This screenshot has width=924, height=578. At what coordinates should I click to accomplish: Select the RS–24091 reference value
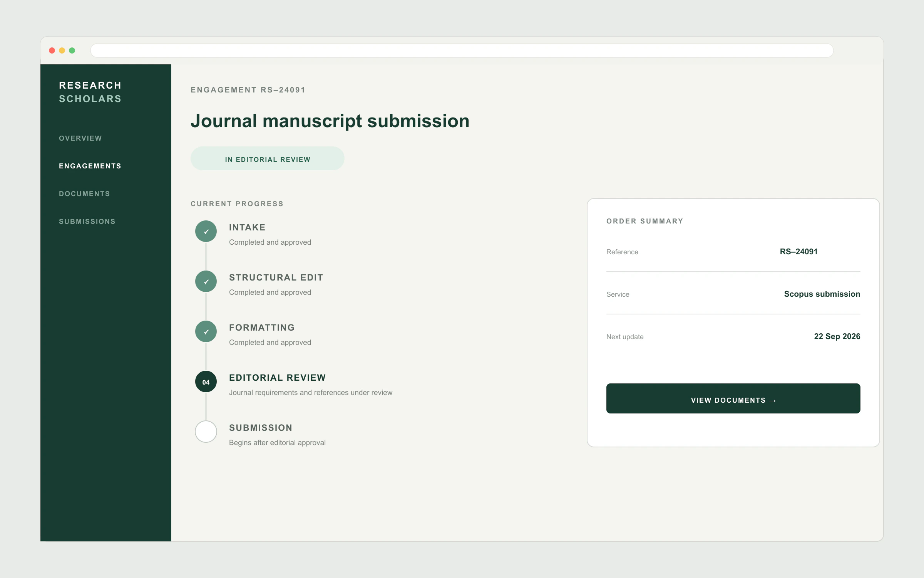click(799, 252)
